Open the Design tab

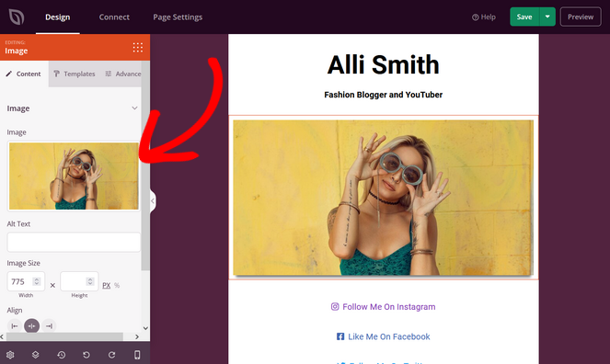[x=58, y=17]
